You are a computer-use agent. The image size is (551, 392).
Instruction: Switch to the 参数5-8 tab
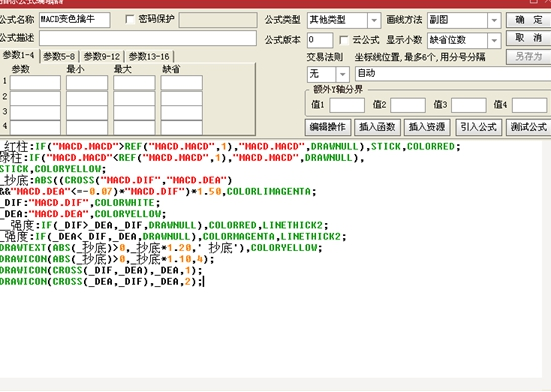(59, 57)
